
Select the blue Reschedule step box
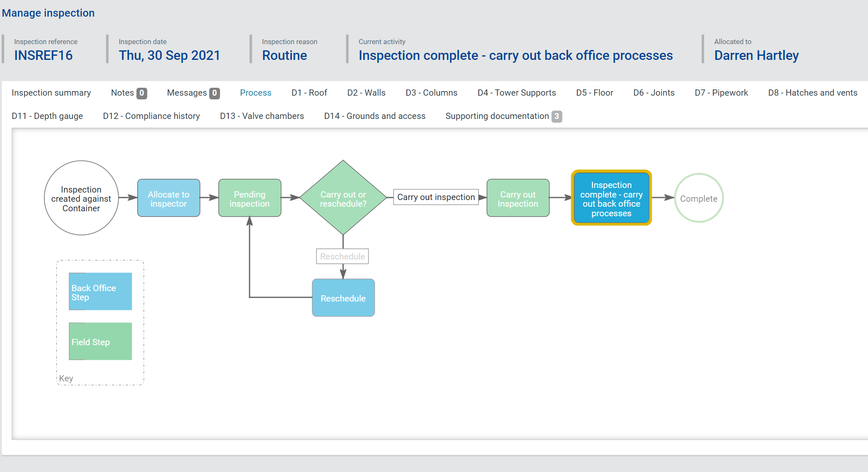click(343, 298)
